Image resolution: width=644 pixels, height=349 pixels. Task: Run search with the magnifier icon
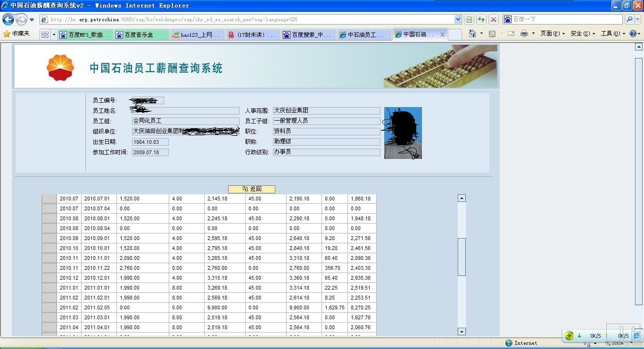(629, 19)
